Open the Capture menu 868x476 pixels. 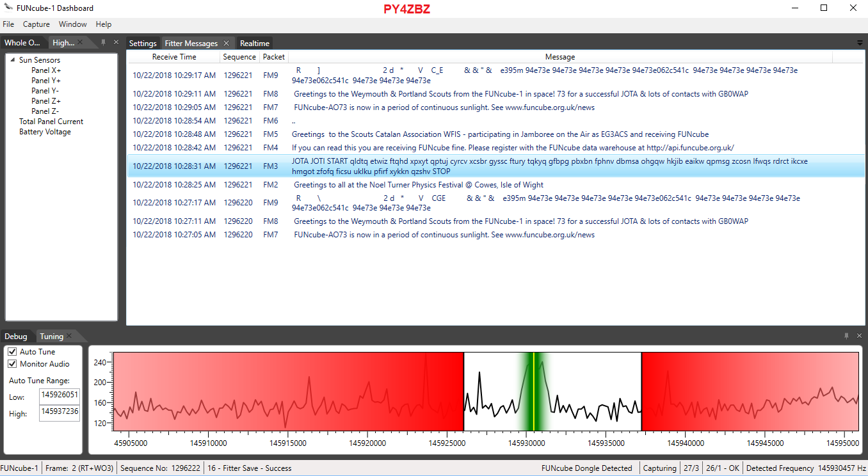36,24
